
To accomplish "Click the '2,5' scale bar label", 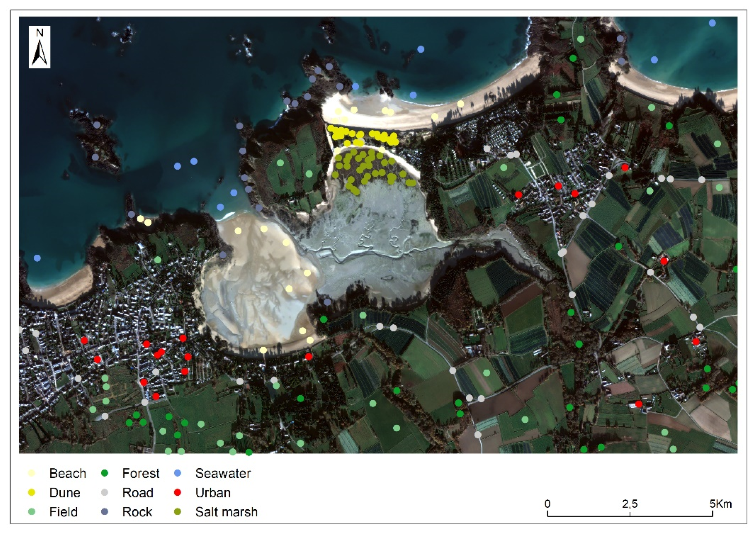I will pyautogui.click(x=630, y=504).
